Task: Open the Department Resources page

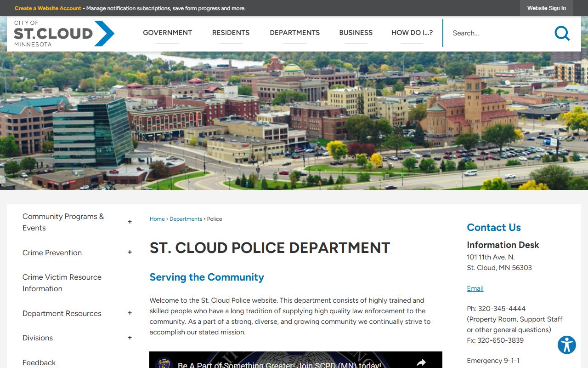Action: (62, 313)
